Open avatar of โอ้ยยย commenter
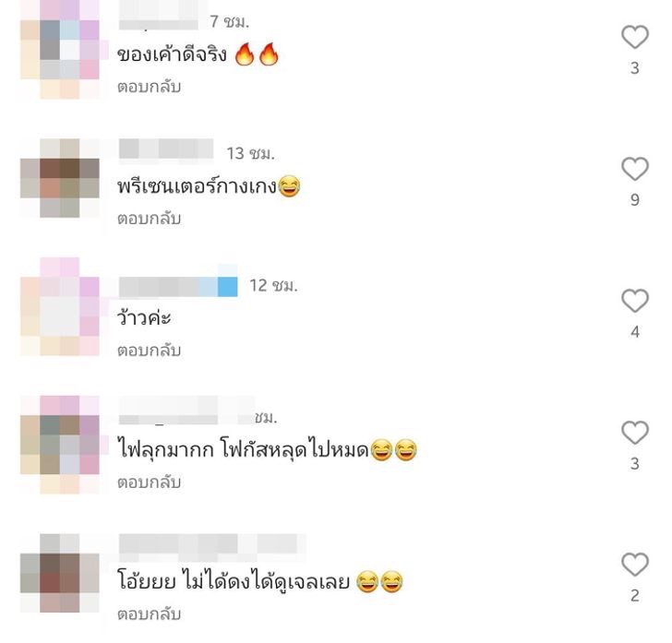The image size is (672, 643). point(60,573)
